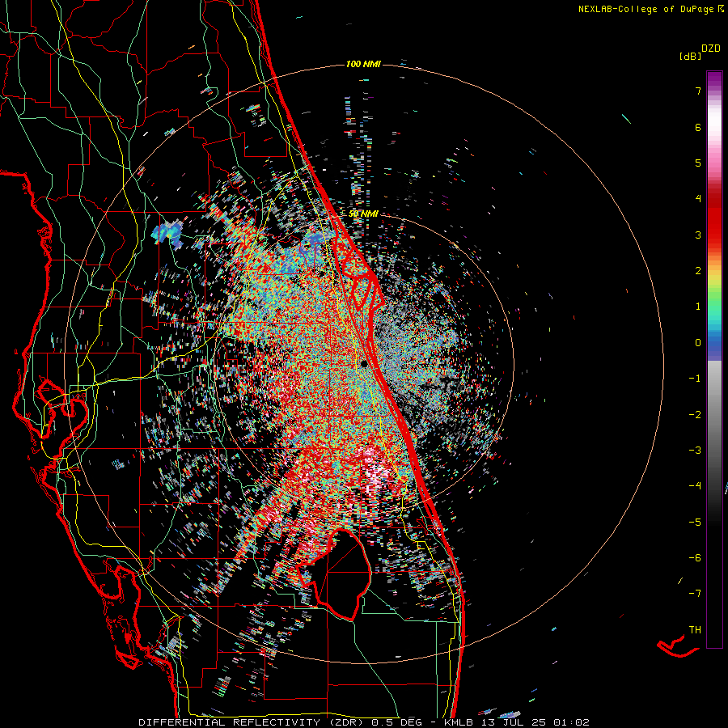Click the black radar site dot at KMLB
This screenshot has height=728, width=728.
click(x=364, y=363)
